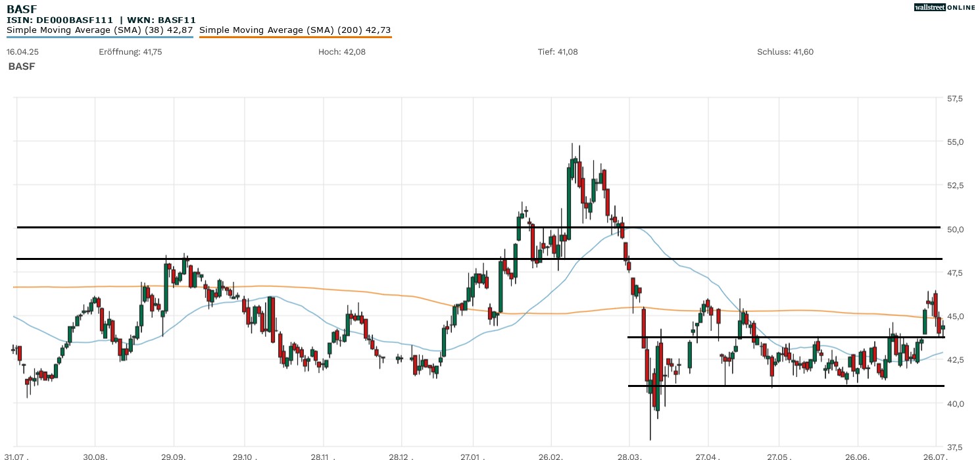Select the SMA (38) legend entry

tap(99, 30)
